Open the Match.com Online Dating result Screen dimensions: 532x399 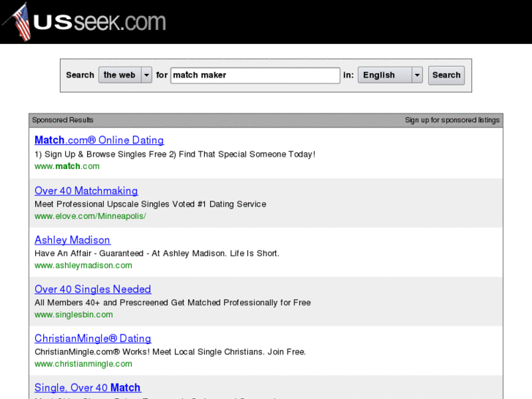point(99,141)
